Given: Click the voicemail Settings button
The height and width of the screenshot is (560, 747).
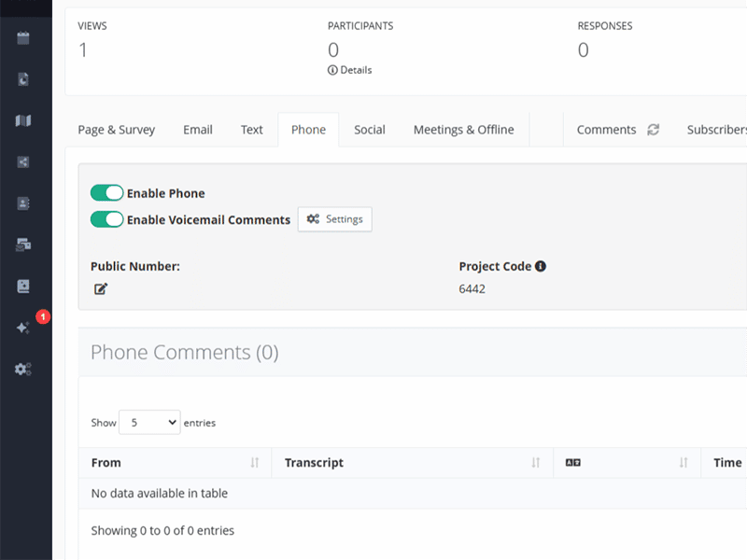Looking at the screenshot, I should (335, 219).
